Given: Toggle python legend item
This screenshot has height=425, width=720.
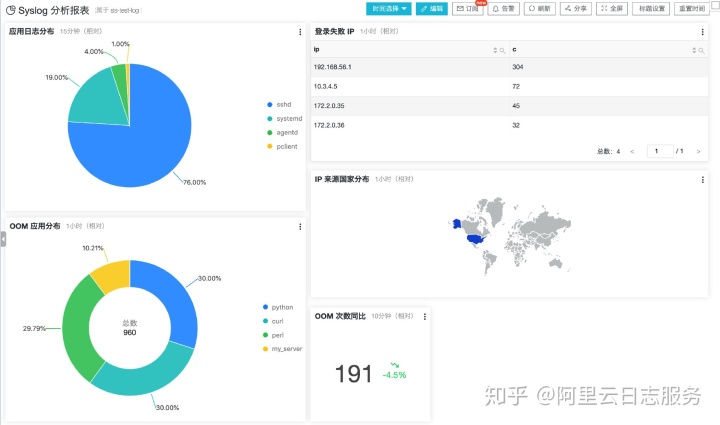Looking at the screenshot, I should [x=278, y=307].
